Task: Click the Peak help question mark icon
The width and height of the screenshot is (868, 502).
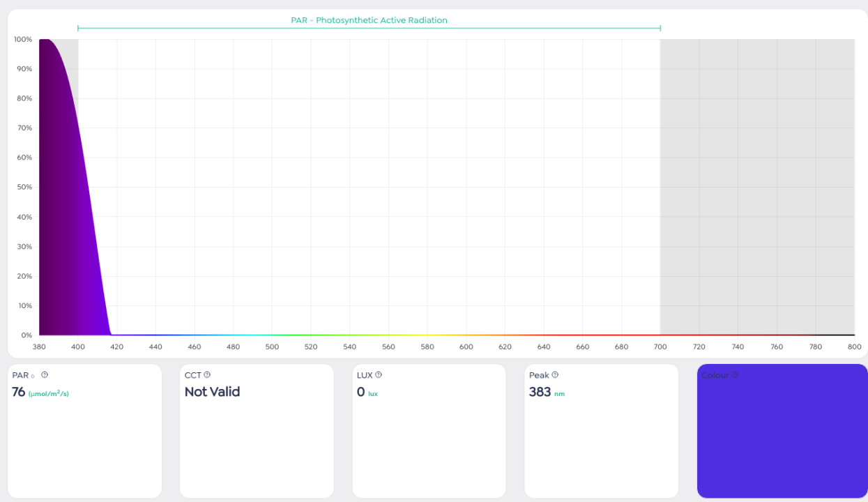Action: pyautogui.click(x=555, y=375)
